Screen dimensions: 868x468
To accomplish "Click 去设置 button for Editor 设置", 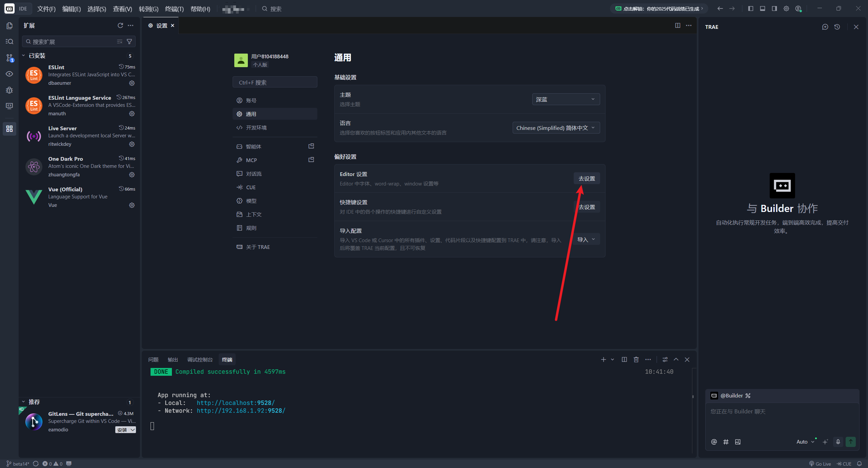I will (587, 178).
